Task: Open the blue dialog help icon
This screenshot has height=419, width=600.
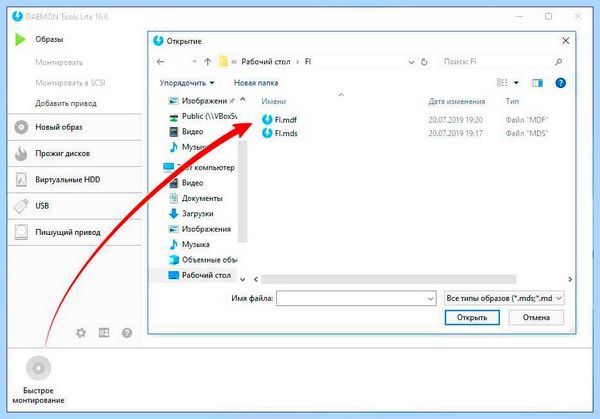Action: (x=561, y=83)
